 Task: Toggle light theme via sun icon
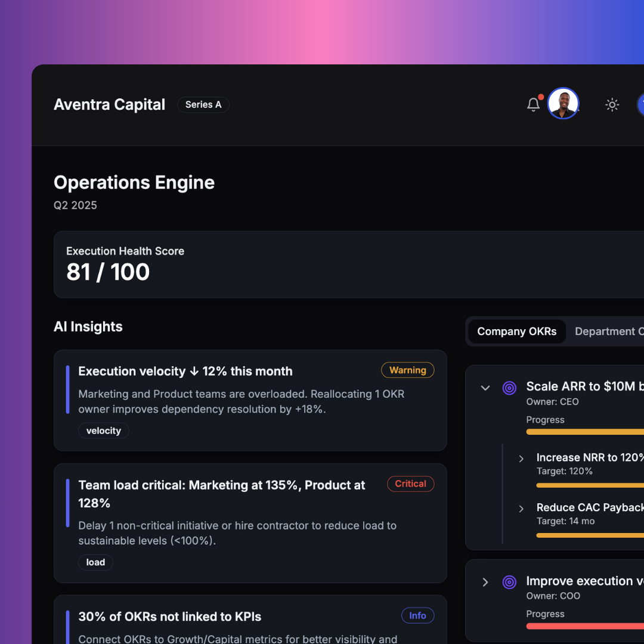[x=612, y=105]
